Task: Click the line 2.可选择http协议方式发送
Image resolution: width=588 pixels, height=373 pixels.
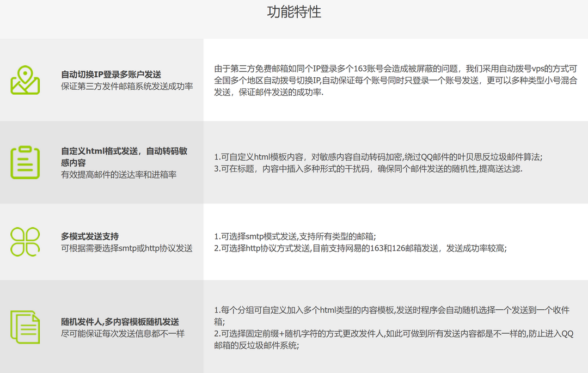Action: coord(360,248)
